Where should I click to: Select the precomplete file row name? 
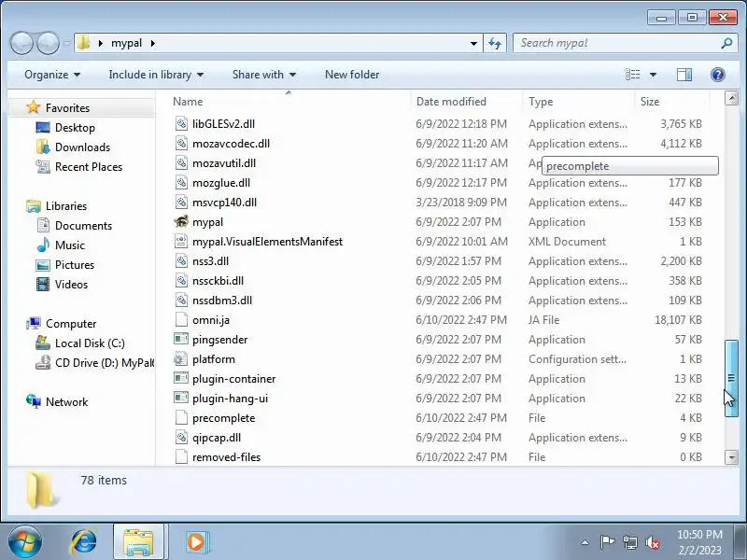pos(223,418)
